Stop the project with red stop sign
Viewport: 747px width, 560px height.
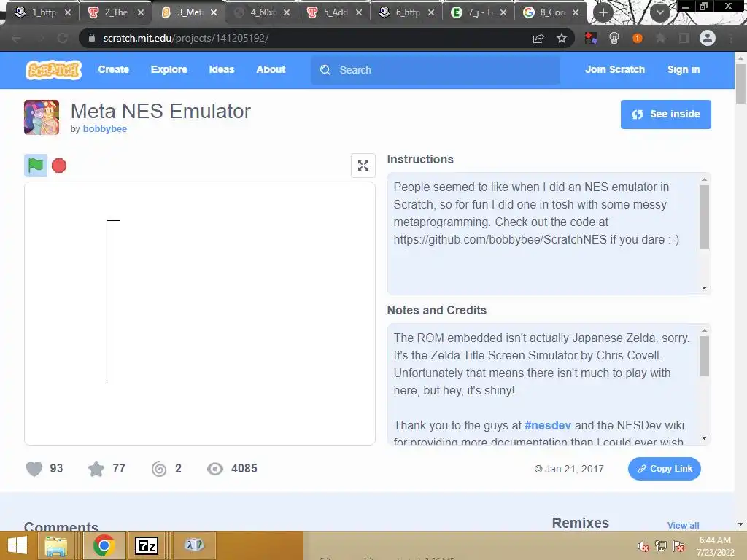point(59,166)
